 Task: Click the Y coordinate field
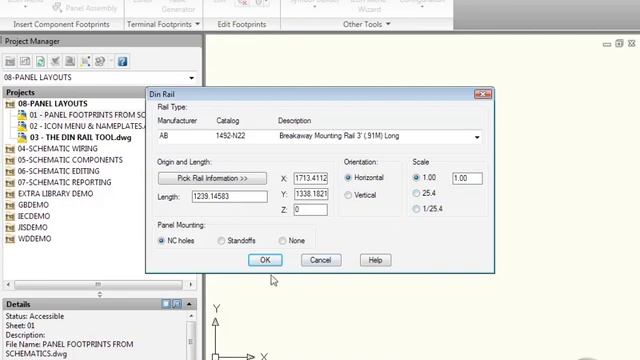click(x=311, y=194)
